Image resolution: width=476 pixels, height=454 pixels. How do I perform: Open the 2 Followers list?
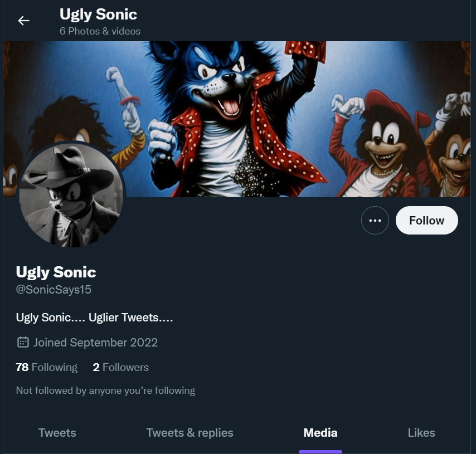tap(120, 367)
